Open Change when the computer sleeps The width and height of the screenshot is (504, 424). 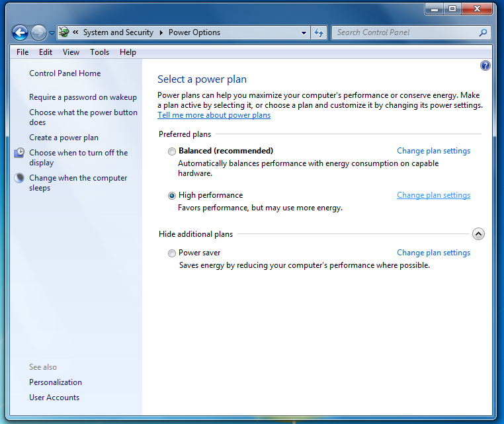point(78,183)
